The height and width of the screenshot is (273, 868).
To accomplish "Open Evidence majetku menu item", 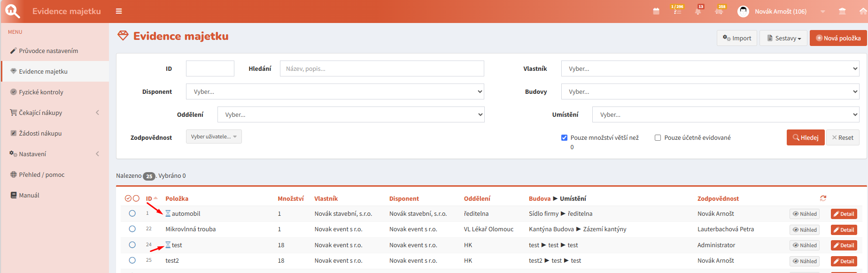I will pos(55,71).
